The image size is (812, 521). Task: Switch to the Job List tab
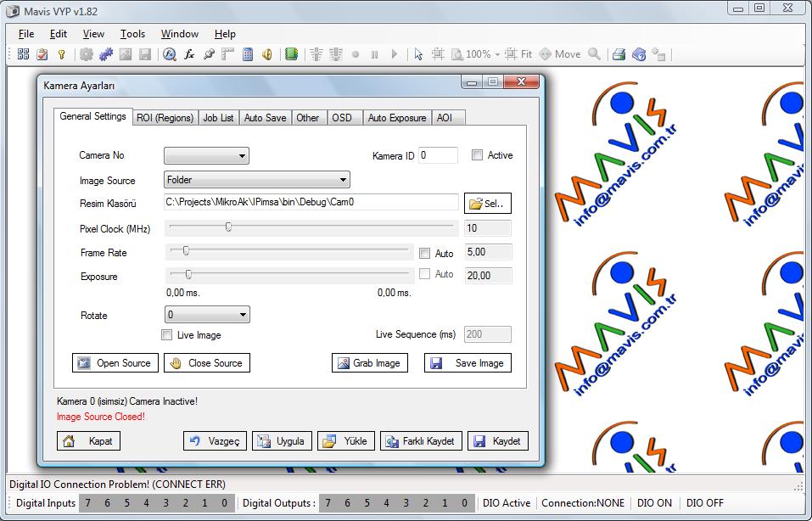coord(219,118)
